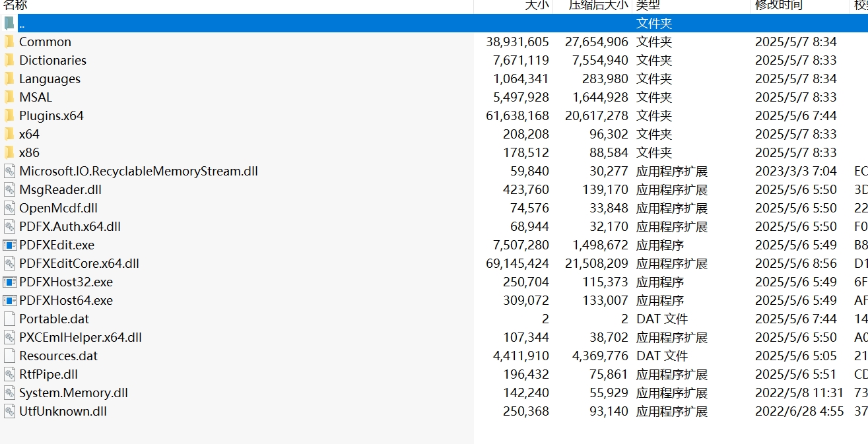Screen dimensions: 868x444
Task: Click the size value 7,507,280
Action: 521,245
